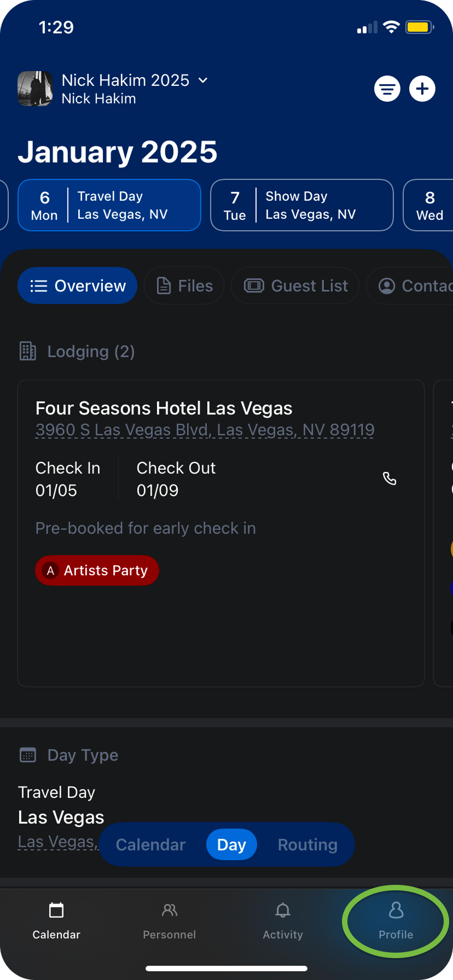
Task: Tap the Nick Hakim profile thumbnail
Action: click(35, 89)
